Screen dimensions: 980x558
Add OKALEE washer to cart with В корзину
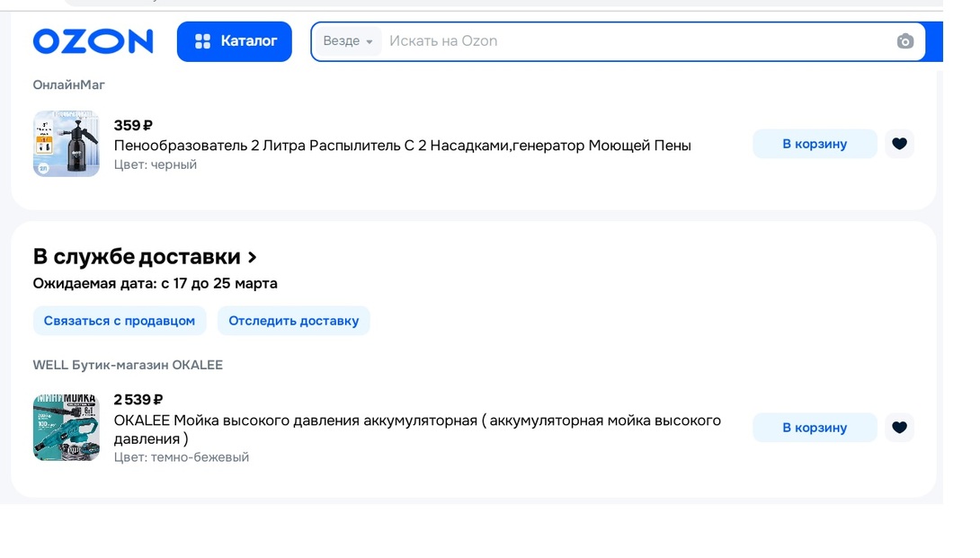[814, 428]
